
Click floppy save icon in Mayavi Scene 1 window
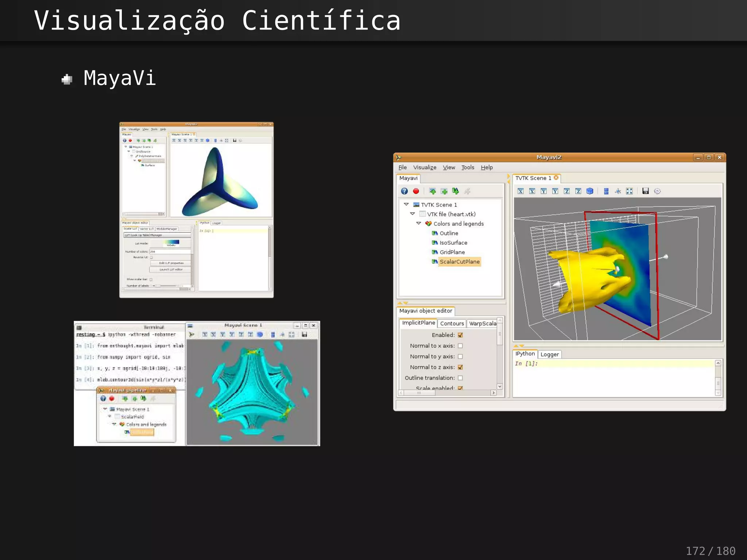(x=304, y=334)
